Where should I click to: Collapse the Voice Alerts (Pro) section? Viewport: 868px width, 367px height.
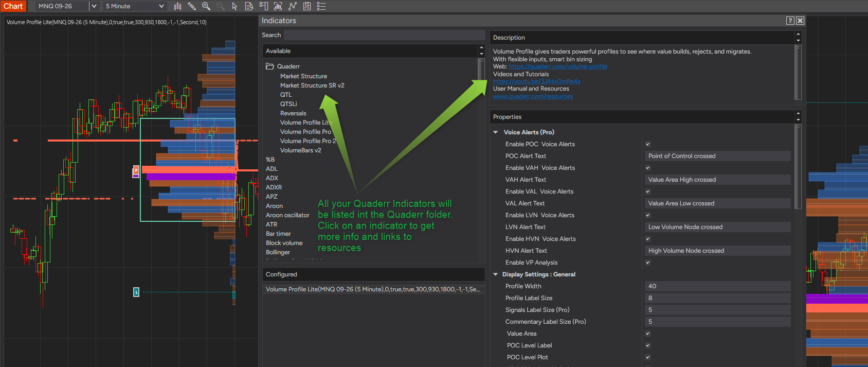tap(496, 132)
